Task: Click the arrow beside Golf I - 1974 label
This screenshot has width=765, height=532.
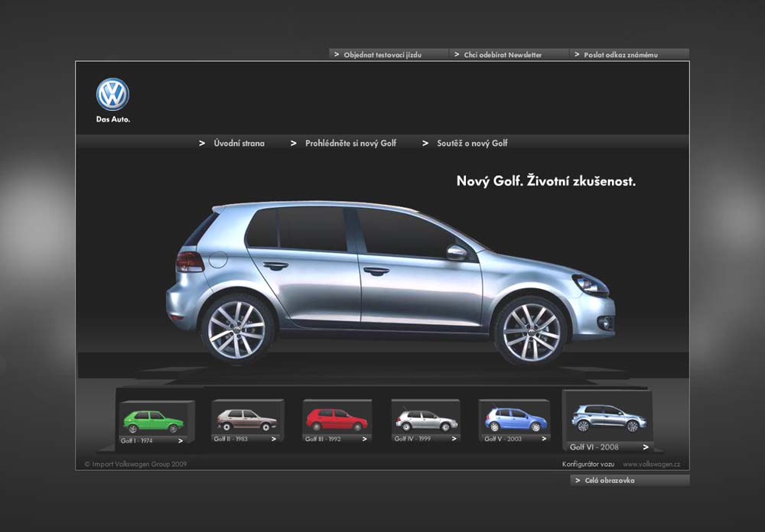Action: tap(181, 440)
